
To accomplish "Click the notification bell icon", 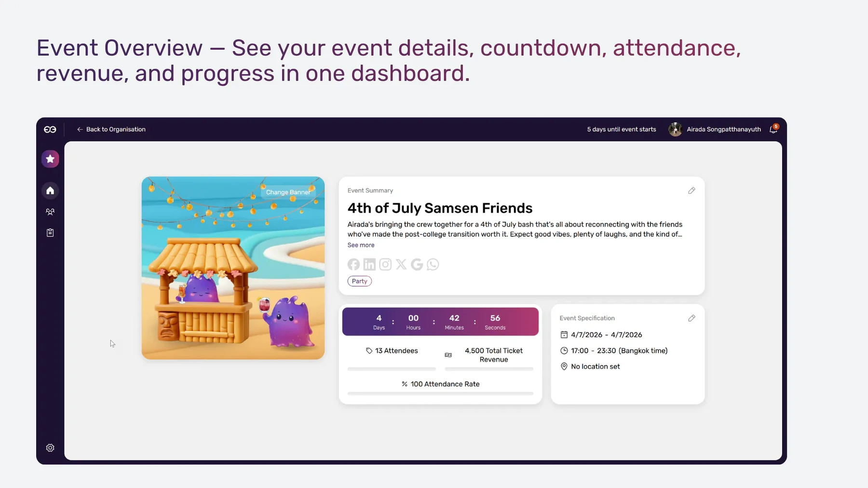I will pos(773,129).
